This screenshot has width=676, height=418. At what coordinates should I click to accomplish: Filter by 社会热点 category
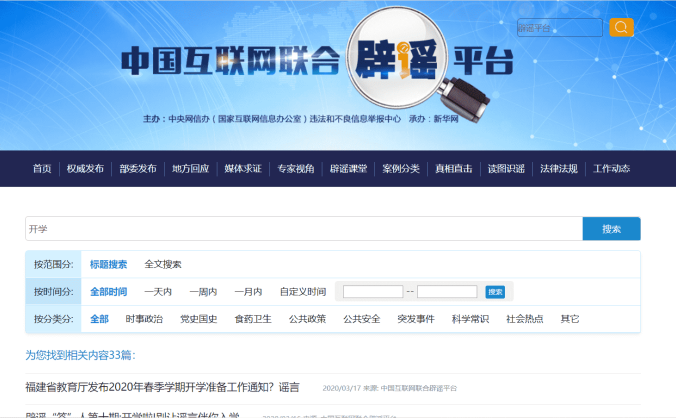coord(524,319)
